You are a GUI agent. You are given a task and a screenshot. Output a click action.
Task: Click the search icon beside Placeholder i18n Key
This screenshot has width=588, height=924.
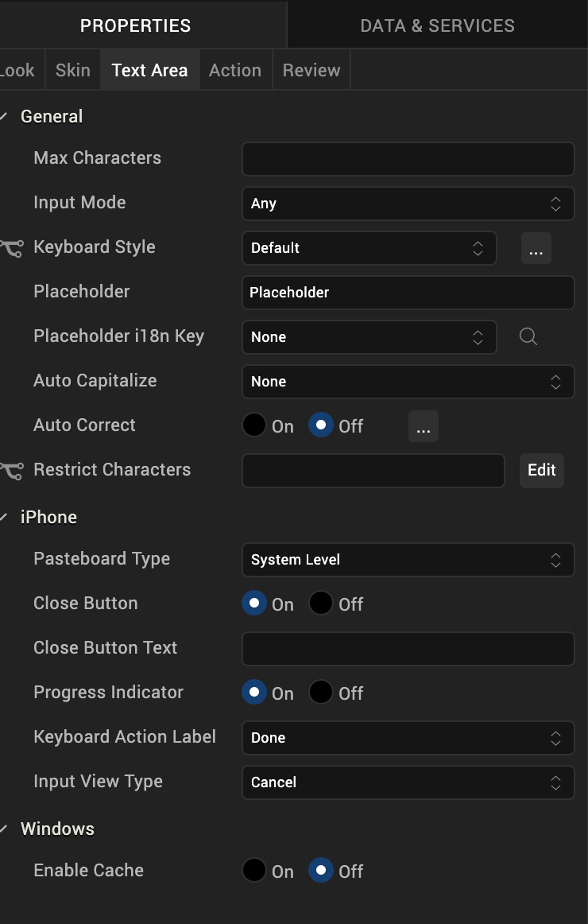528,337
